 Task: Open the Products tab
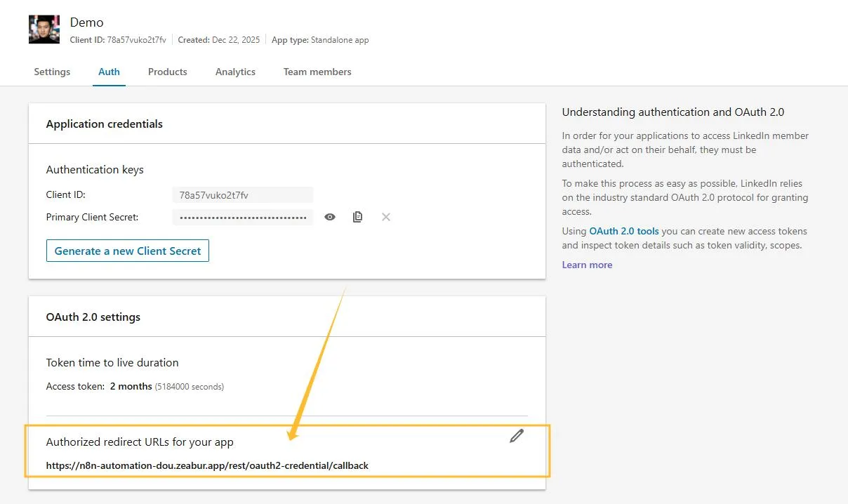[167, 72]
